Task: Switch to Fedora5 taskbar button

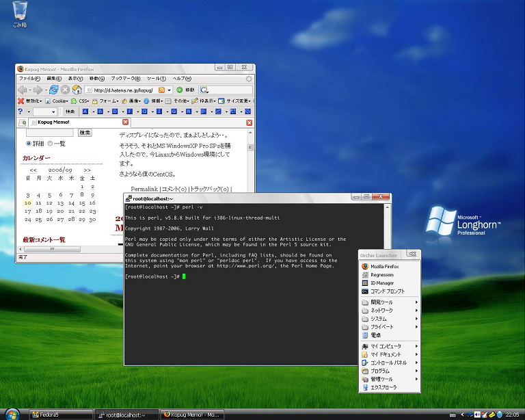Action: (x=60, y=415)
